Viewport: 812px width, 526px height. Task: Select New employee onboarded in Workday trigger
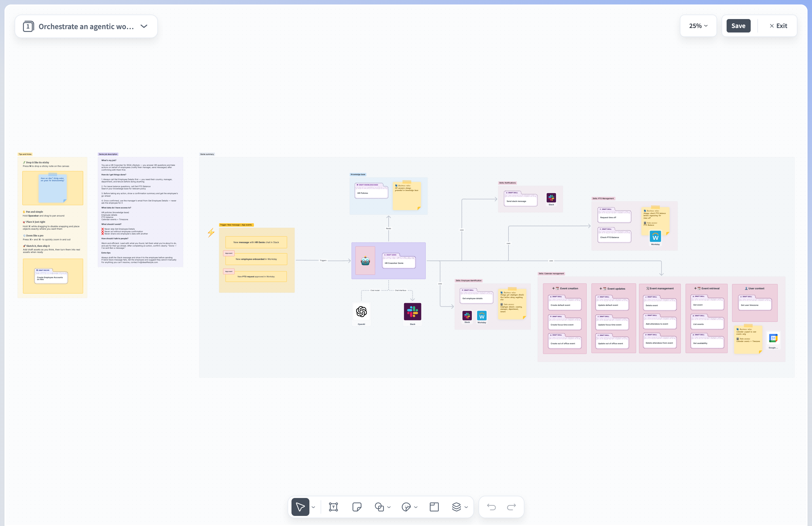tap(256, 259)
